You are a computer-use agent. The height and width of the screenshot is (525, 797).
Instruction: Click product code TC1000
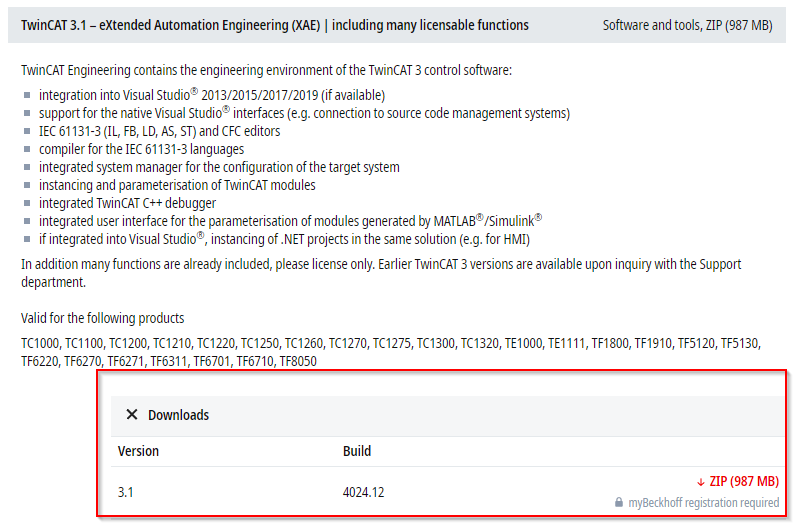pyautogui.click(x=41, y=344)
